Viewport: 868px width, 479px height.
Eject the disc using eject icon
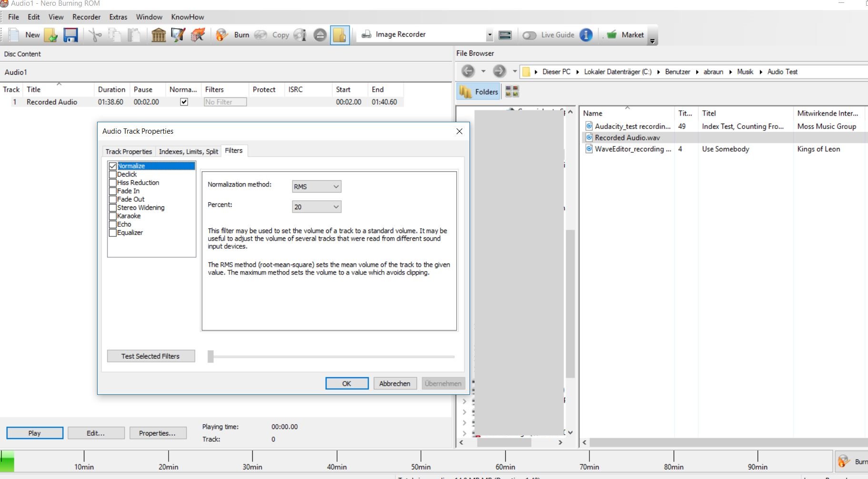319,35
